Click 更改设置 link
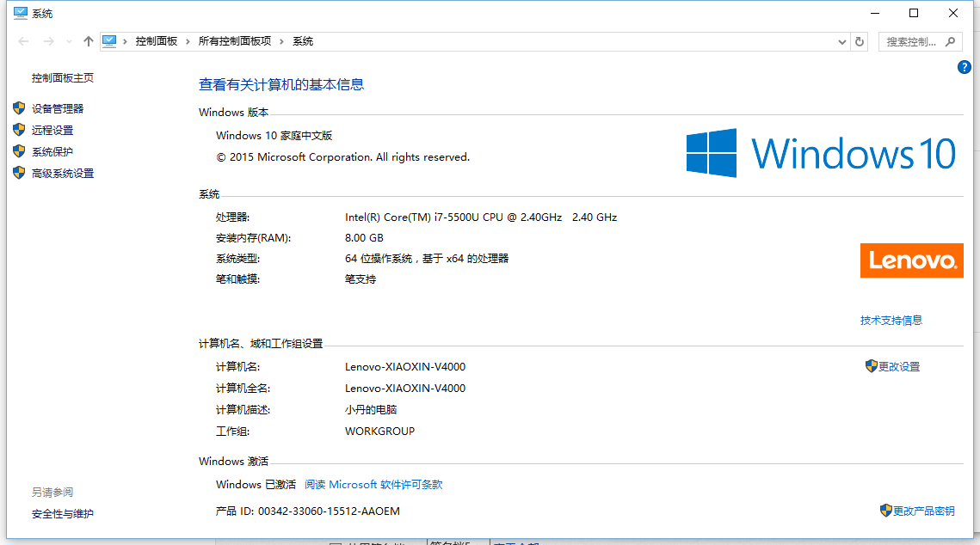The image size is (980, 545). click(x=899, y=367)
